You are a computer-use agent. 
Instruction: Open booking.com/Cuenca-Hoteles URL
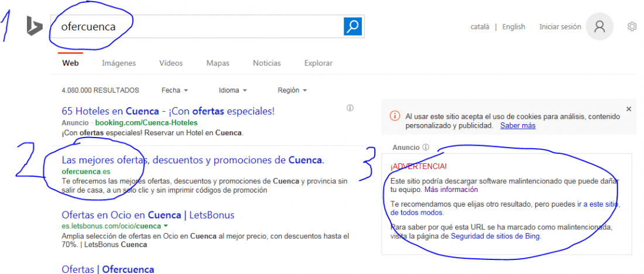click(x=146, y=123)
